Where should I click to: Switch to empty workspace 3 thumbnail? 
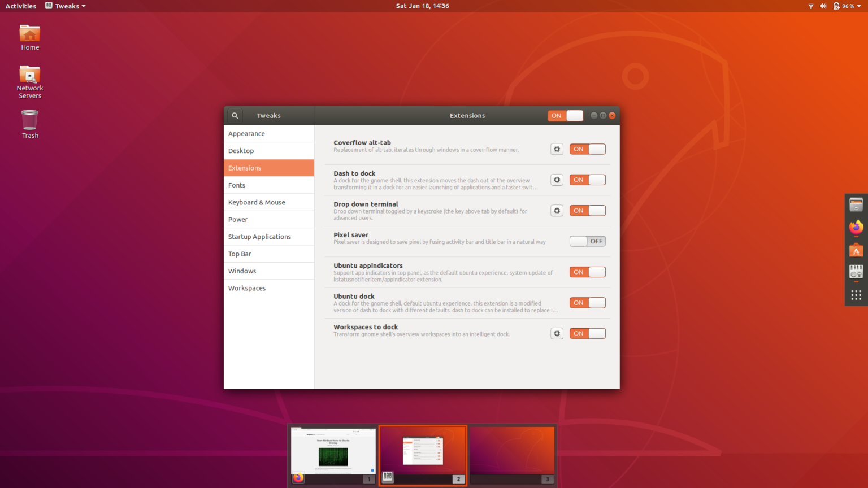point(512,455)
